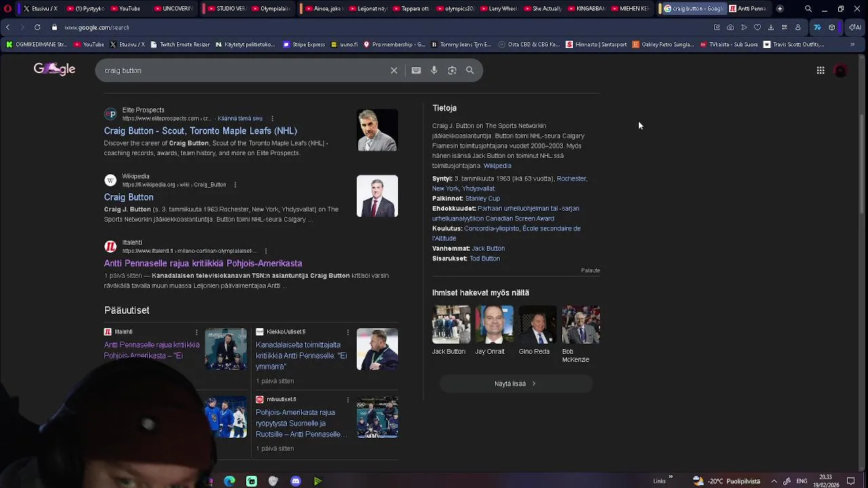The height and width of the screenshot is (488, 868).
Task: Open the Google apps grid
Action: [821, 70]
